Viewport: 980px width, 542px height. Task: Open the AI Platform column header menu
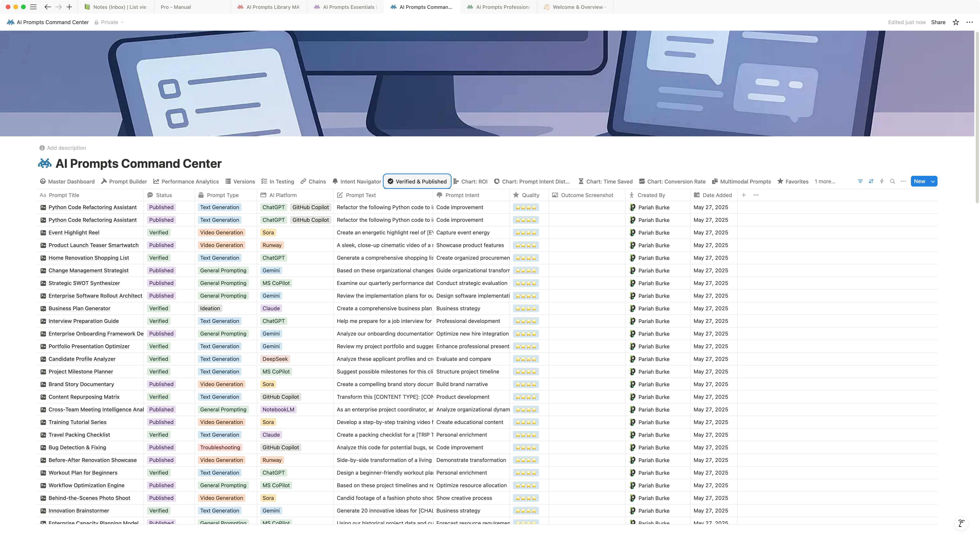(295, 195)
